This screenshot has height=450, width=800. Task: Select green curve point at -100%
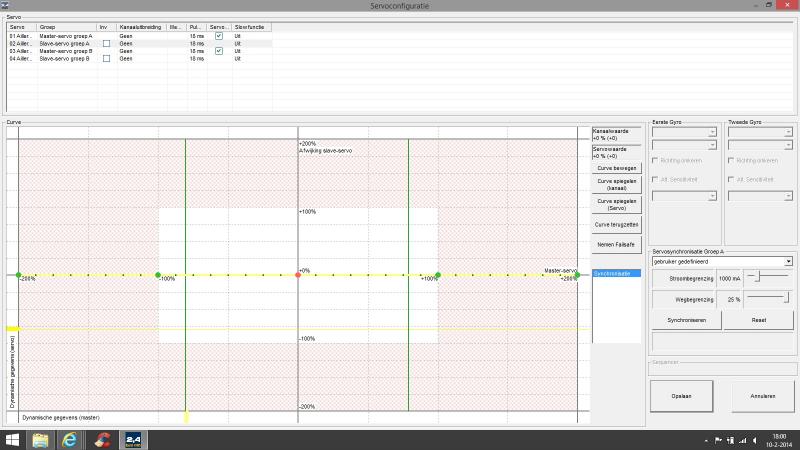[158, 275]
